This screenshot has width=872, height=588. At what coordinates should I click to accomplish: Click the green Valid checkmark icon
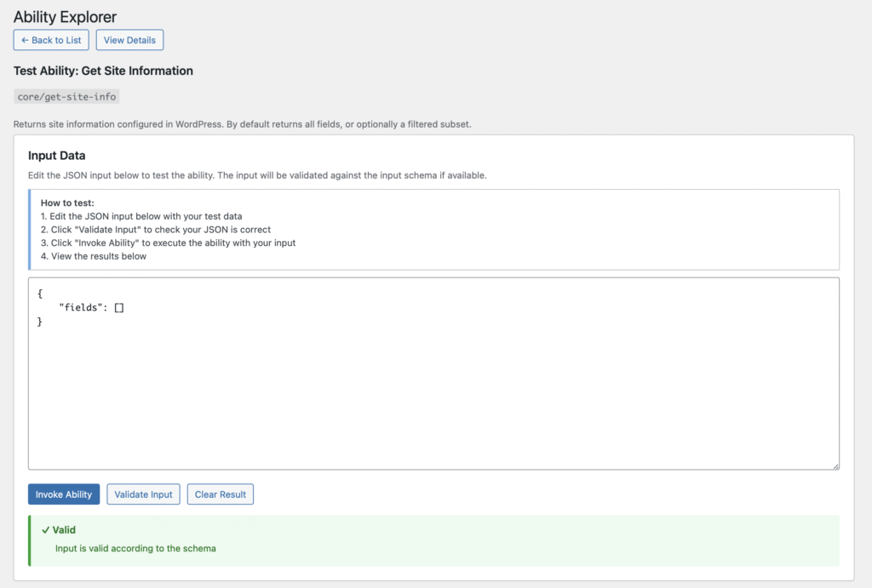coord(45,530)
